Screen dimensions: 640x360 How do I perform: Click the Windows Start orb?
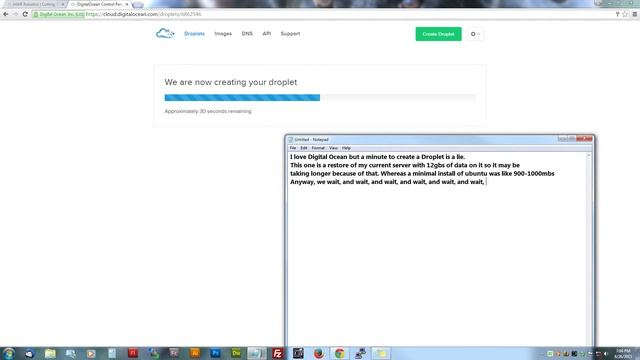tap(9, 353)
